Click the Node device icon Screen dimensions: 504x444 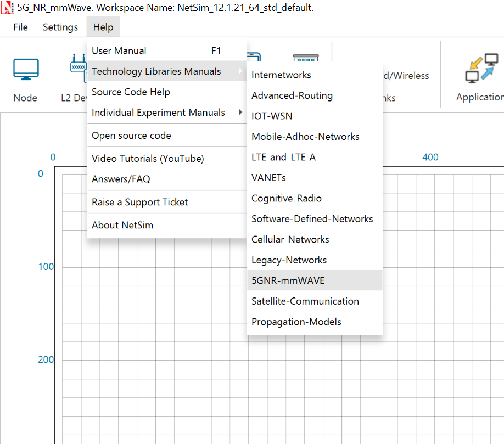26,69
